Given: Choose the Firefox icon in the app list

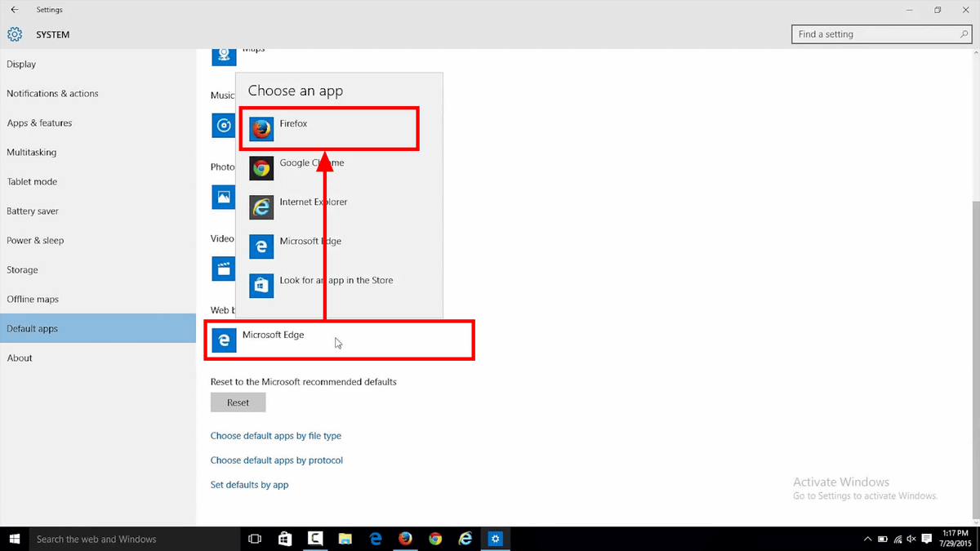Looking at the screenshot, I should [x=261, y=129].
